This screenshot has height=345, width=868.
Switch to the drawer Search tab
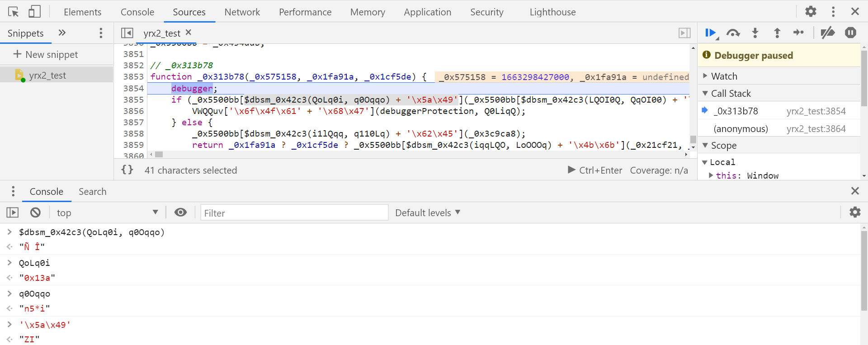tap(93, 191)
